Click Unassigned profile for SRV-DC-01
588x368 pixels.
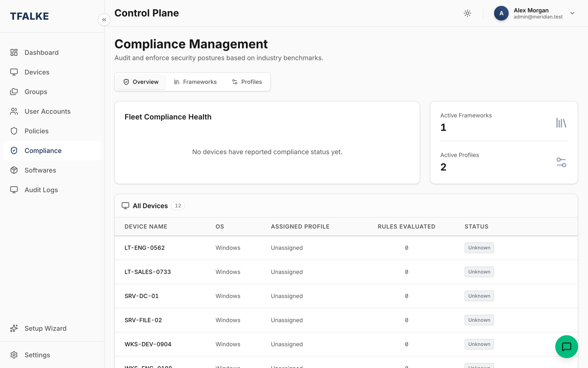[287, 296]
